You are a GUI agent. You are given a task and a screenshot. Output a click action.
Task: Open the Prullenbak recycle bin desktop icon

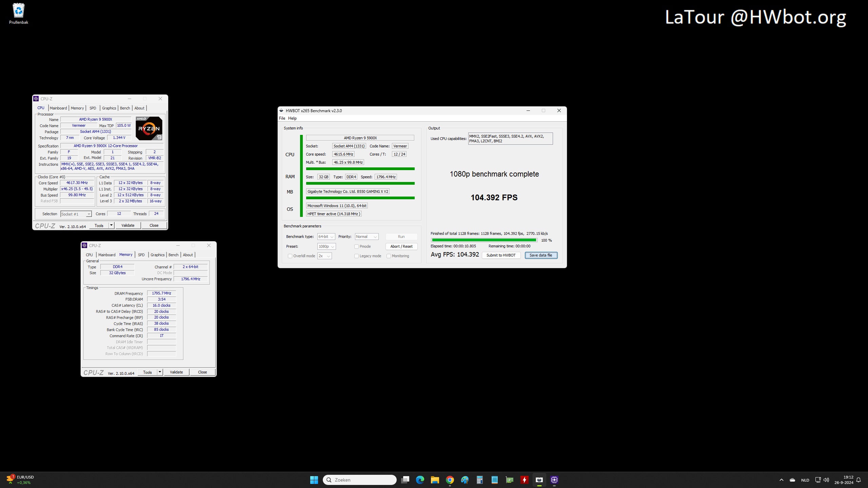[x=19, y=14]
